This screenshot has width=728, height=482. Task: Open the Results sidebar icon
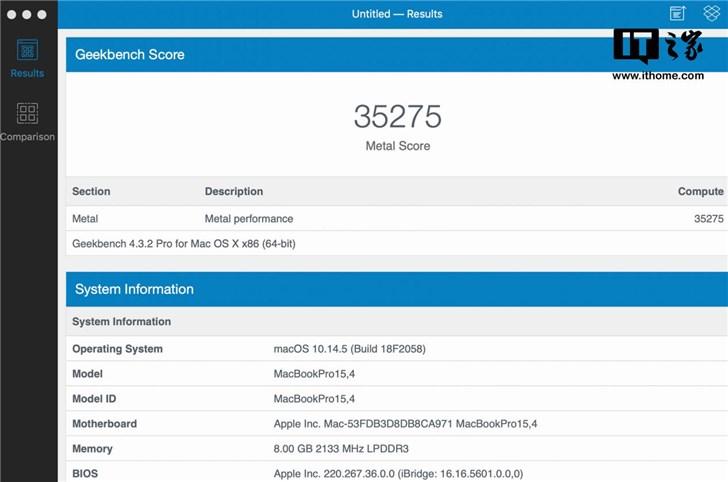pos(27,50)
